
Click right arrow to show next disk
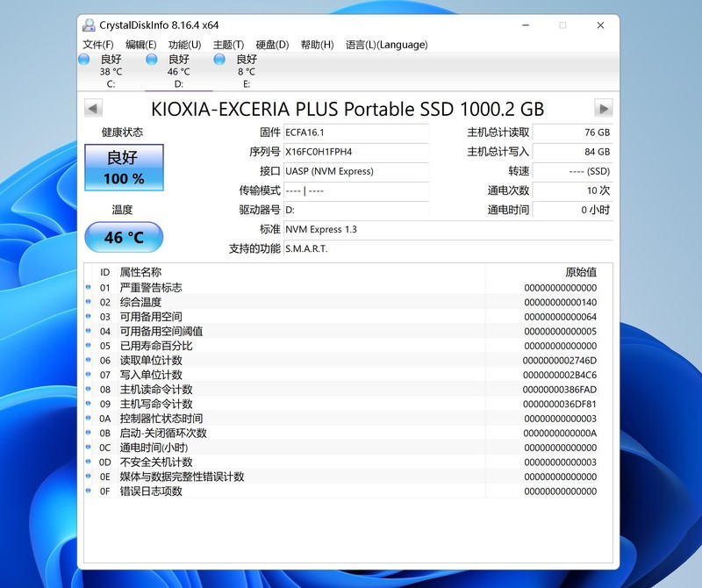[604, 108]
